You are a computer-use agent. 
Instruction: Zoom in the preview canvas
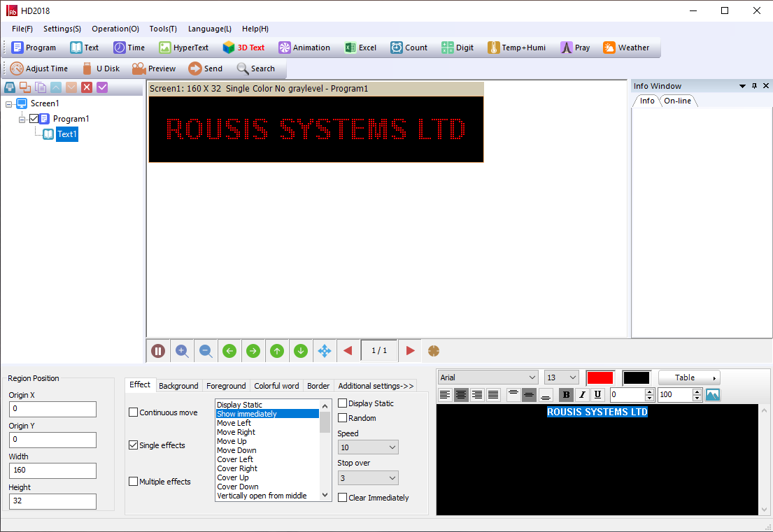pyautogui.click(x=182, y=351)
